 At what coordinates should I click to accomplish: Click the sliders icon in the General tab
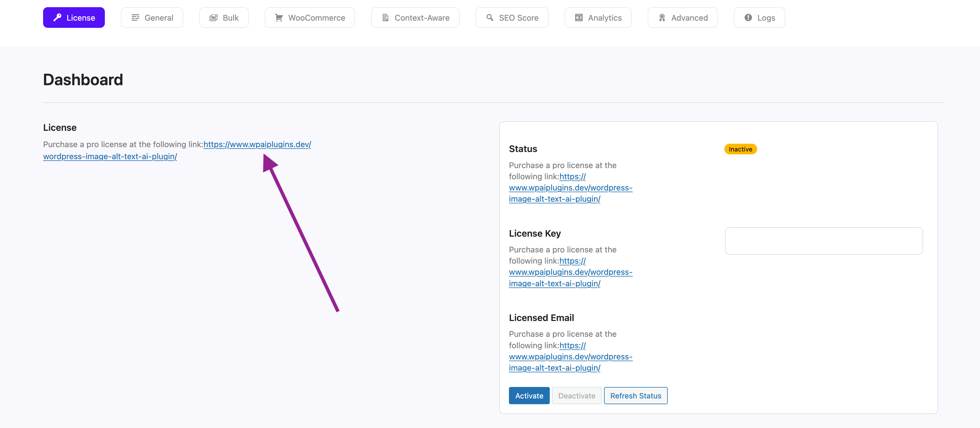135,17
